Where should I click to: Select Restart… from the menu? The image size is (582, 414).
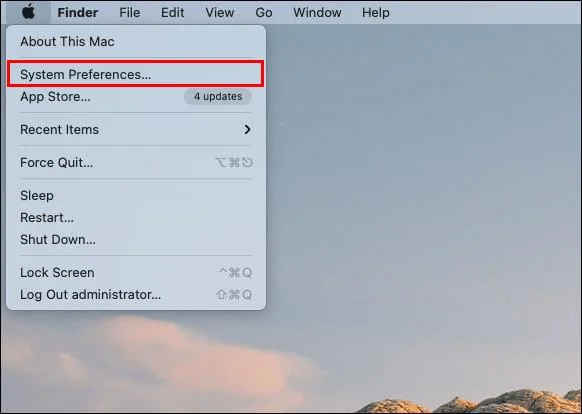point(136,218)
